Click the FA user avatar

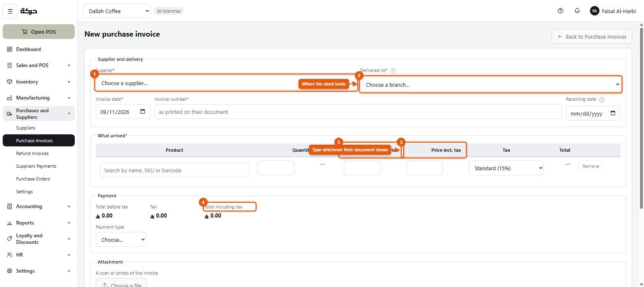point(594,11)
